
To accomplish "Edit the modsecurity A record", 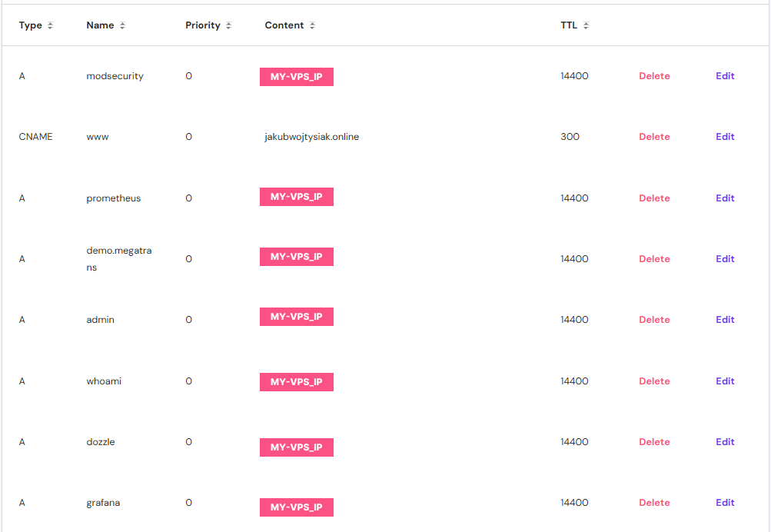I will [x=725, y=76].
